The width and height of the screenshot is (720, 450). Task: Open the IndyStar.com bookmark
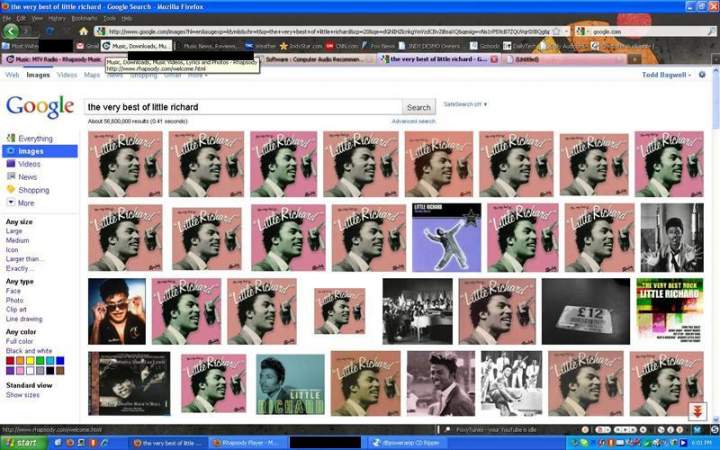click(x=301, y=45)
